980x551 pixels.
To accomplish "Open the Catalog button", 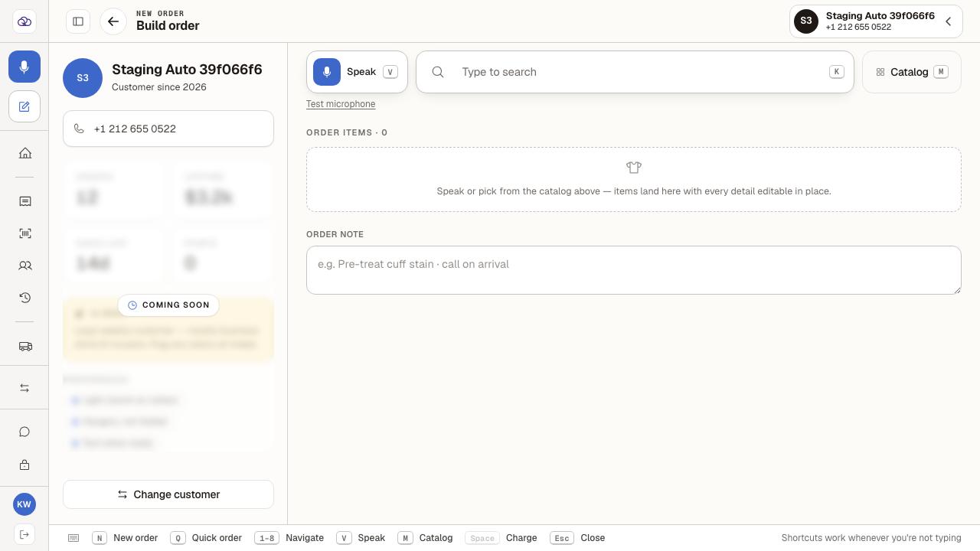I will tap(912, 72).
